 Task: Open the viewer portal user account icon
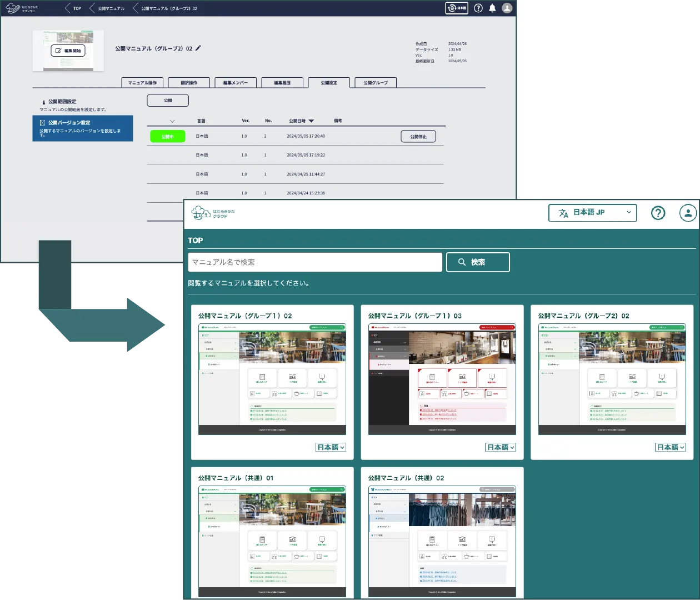[688, 213]
